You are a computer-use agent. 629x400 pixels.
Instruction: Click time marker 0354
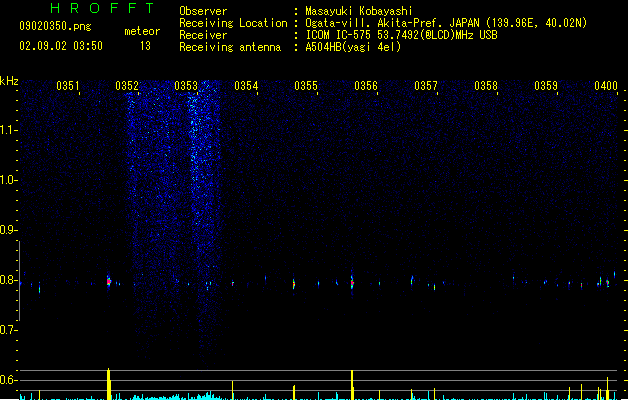pyautogui.click(x=246, y=86)
